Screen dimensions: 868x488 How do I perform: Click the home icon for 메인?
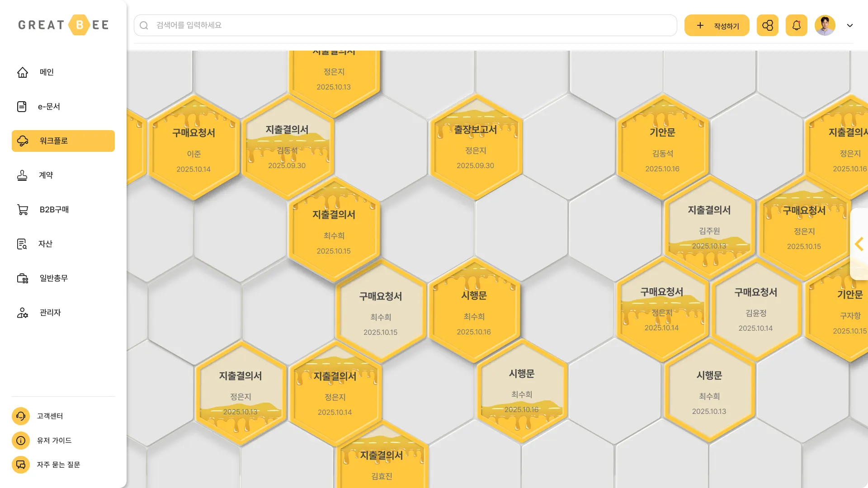click(23, 72)
